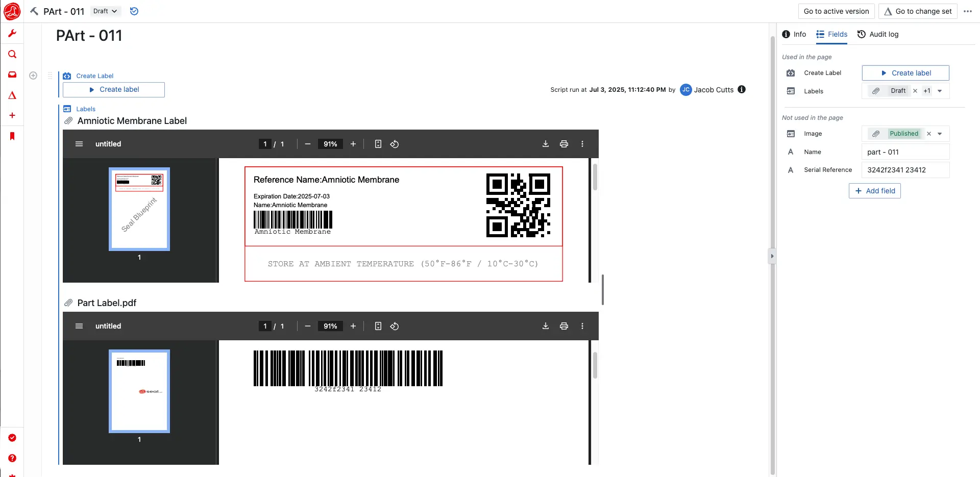980x477 pixels.
Task: Fit to page in Amniotic Membrane viewer
Action: 378,144
